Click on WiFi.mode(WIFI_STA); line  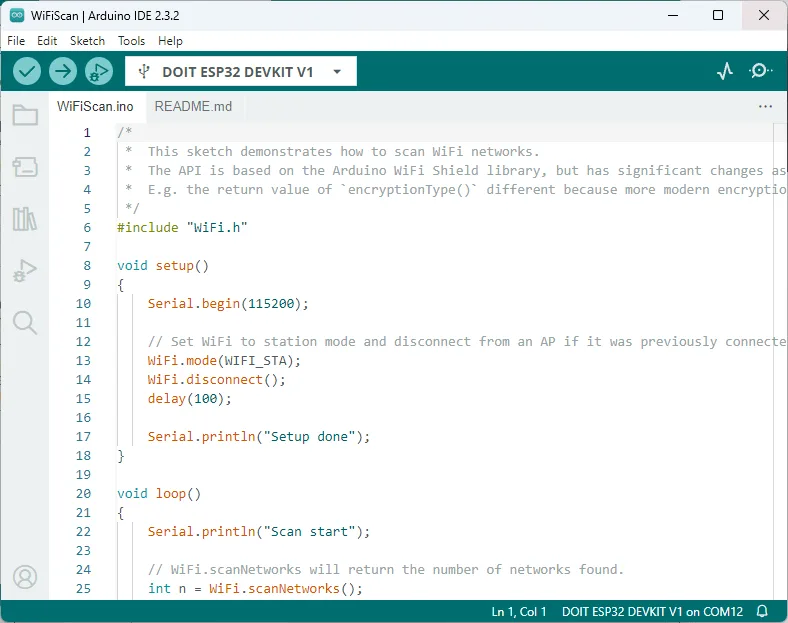click(224, 360)
